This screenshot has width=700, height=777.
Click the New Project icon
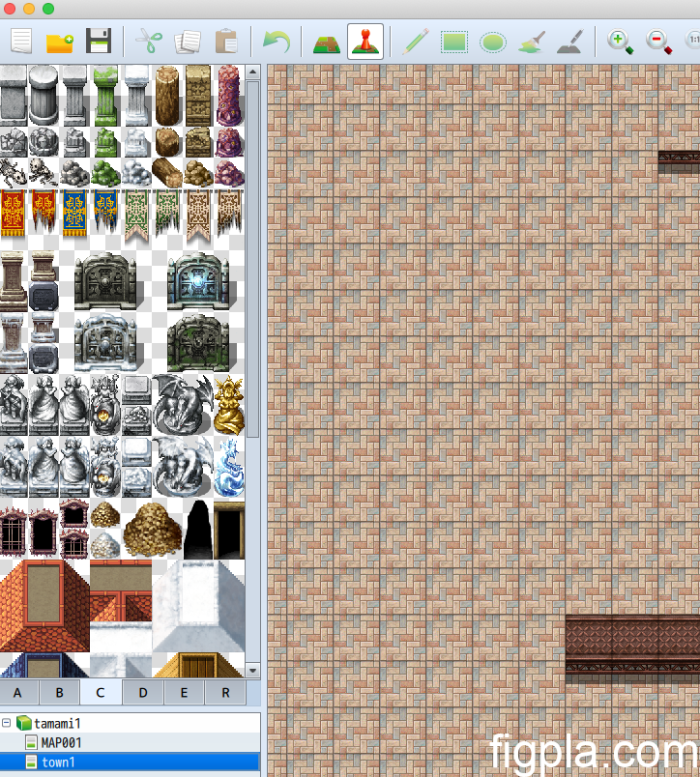coord(21,42)
